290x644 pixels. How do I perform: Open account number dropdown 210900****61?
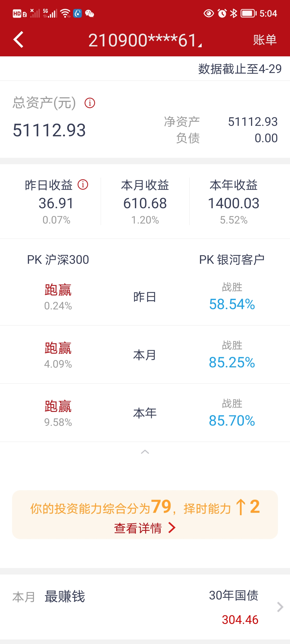[x=145, y=40]
